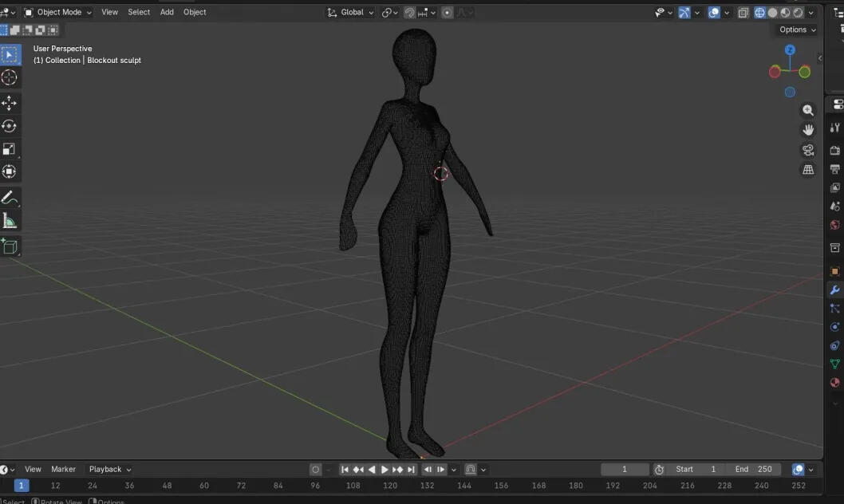Image resolution: width=844 pixels, height=504 pixels.
Task: Activate the Move tool
Action: 9,103
